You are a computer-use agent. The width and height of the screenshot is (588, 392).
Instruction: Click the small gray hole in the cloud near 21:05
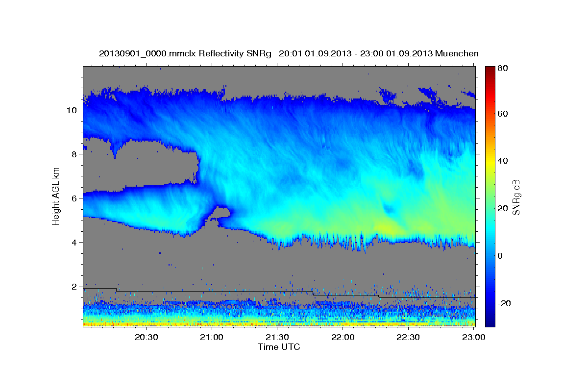tap(222, 213)
